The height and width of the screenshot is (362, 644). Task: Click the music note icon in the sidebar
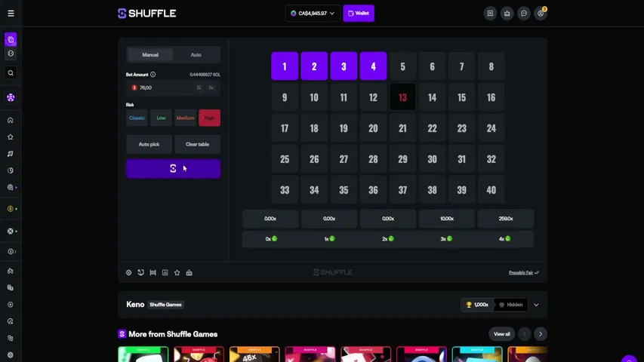(x=11, y=154)
